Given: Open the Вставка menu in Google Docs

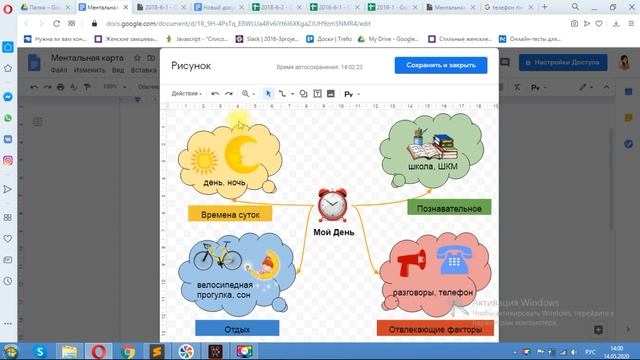Looking at the screenshot, I should tap(143, 70).
